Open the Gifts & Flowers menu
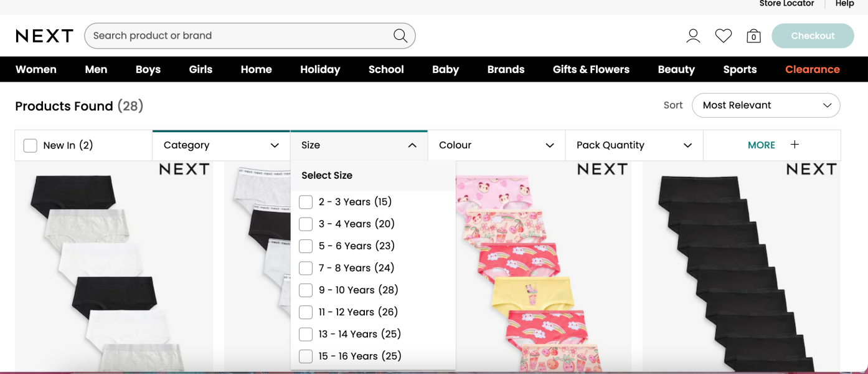This screenshot has height=374, width=868. [591, 69]
